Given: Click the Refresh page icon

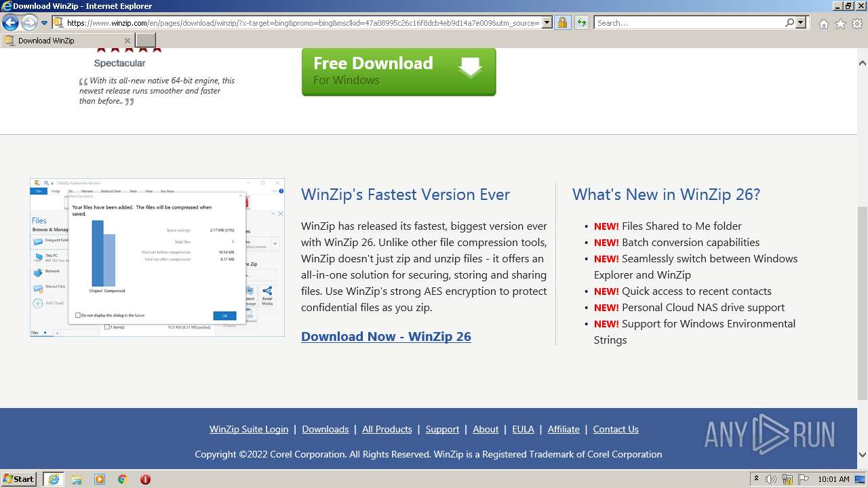Looking at the screenshot, I should coord(581,22).
